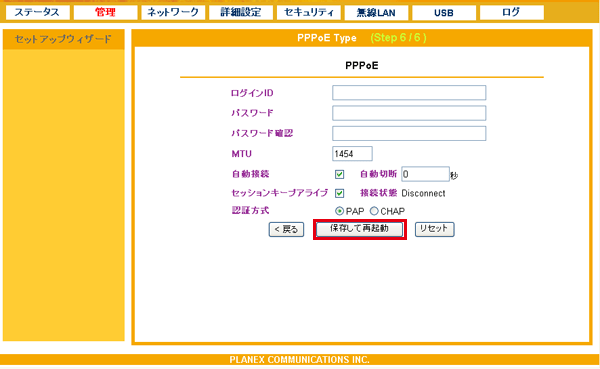The height and width of the screenshot is (369, 600).
Task: Toggle the セッションキープアライブ checkbox
Action: (339, 193)
